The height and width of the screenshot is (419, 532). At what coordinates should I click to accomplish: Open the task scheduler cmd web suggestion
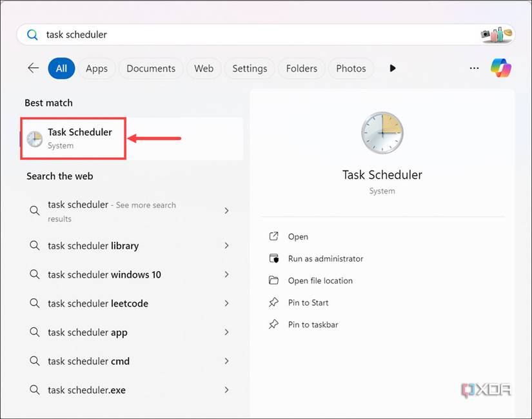coord(88,362)
